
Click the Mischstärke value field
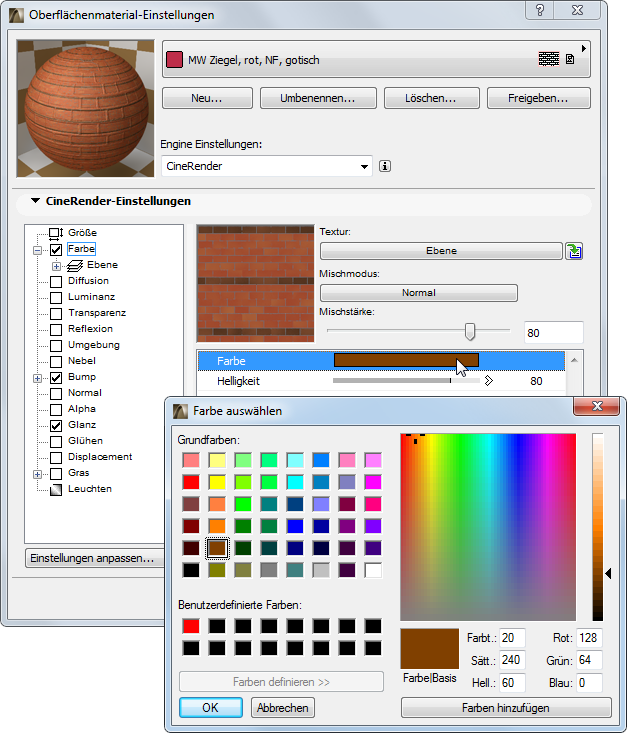(554, 333)
